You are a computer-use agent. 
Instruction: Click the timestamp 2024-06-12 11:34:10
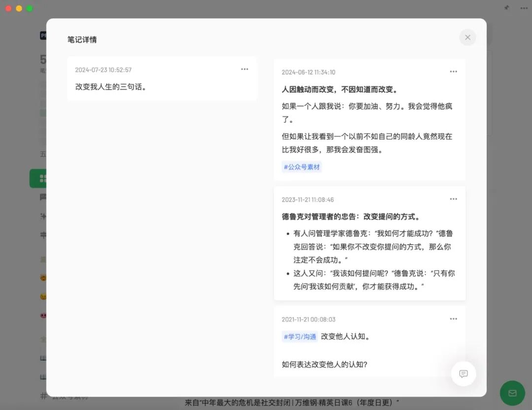coord(308,72)
